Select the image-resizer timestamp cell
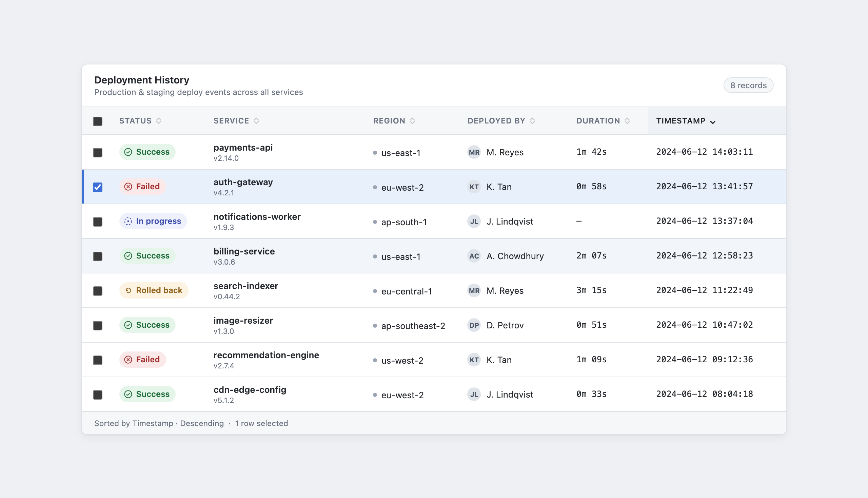Screen dimensions: 868x498 click(x=705, y=325)
